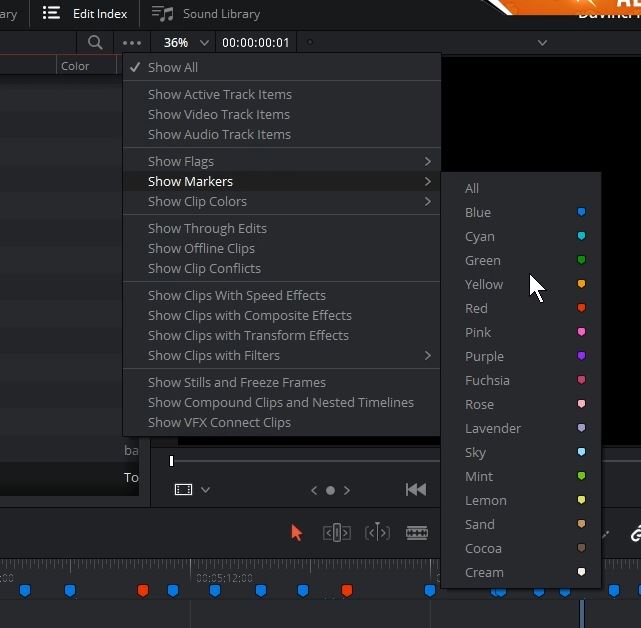Image resolution: width=641 pixels, height=628 pixels.
Task: Select the Trim Edit mode tool
Action: point(336,533)
